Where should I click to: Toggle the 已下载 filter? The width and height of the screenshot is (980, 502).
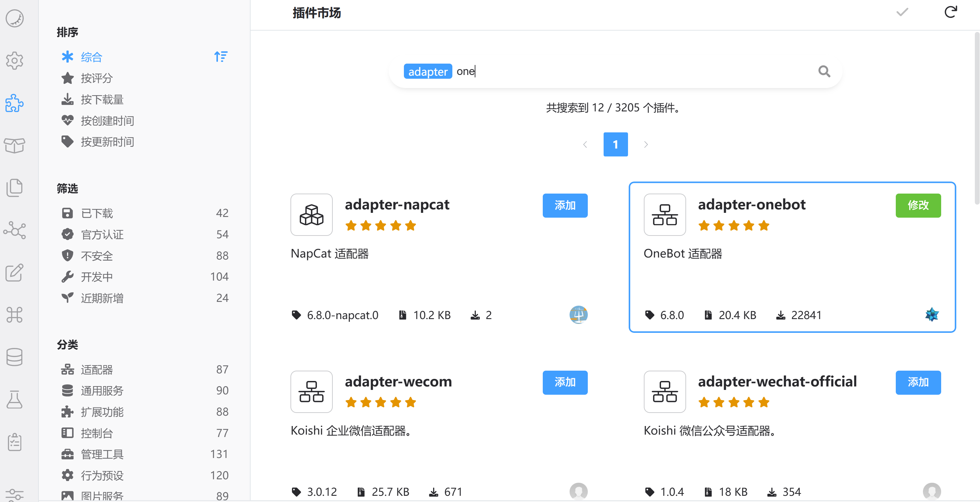pos(144,213)
